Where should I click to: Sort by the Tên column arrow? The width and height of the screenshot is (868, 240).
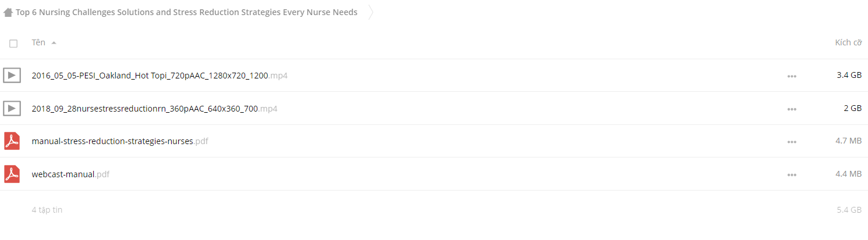coord(54,43)
